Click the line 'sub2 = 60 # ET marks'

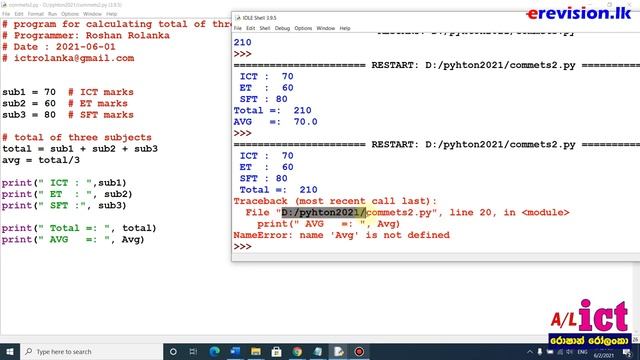pos(65,103)
